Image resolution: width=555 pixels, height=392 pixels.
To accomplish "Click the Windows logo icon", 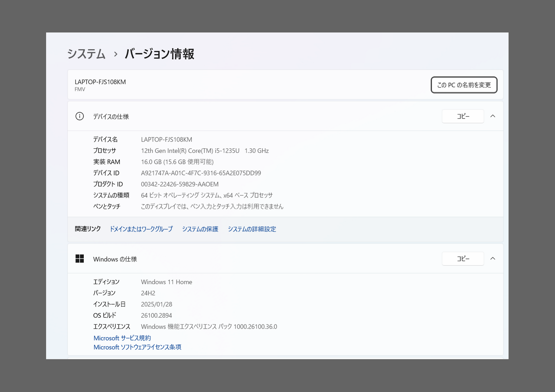I will [79, 259].
